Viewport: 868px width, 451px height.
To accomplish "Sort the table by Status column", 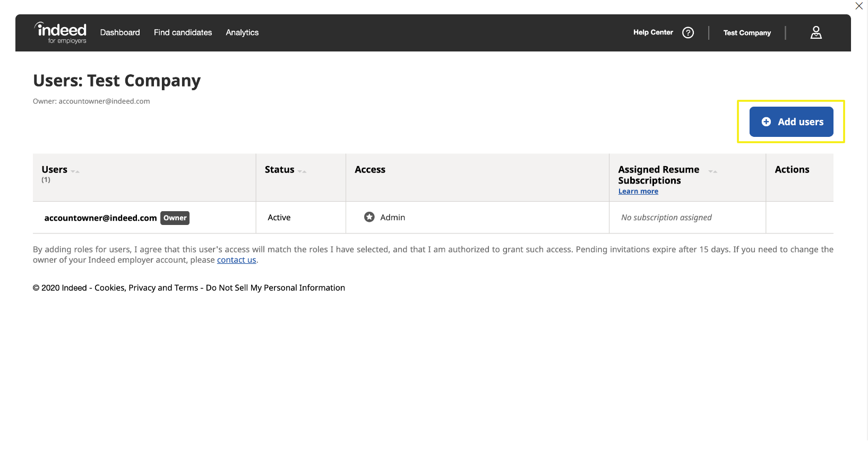I will tap(302, 171).
